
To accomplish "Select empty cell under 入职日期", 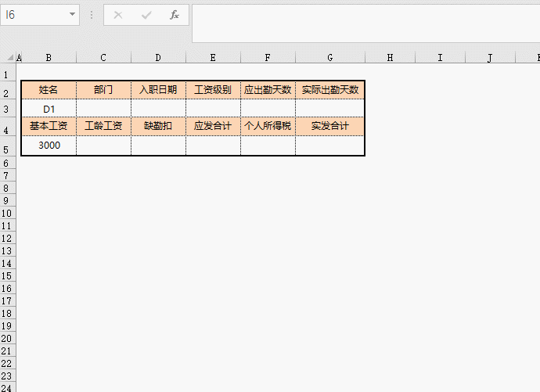I will tap(158, 109).
